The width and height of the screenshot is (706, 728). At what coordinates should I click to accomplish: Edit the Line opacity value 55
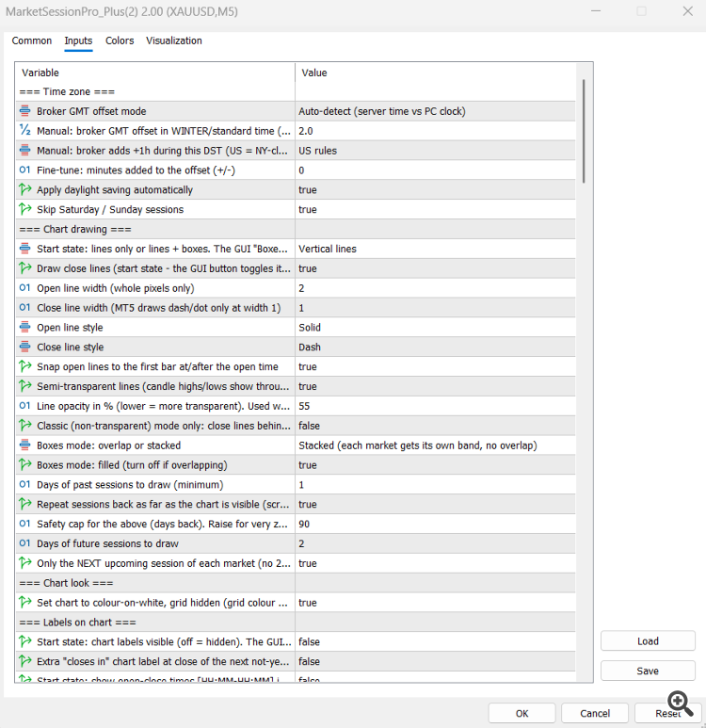(436, 406)
